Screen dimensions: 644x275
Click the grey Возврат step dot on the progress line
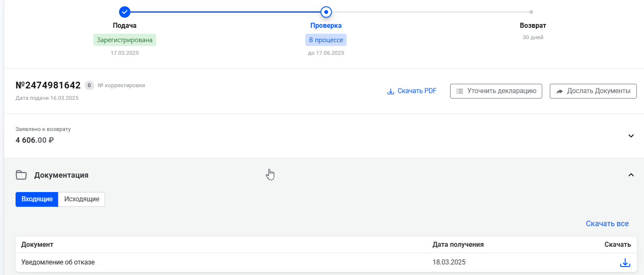tap(531, 12)
